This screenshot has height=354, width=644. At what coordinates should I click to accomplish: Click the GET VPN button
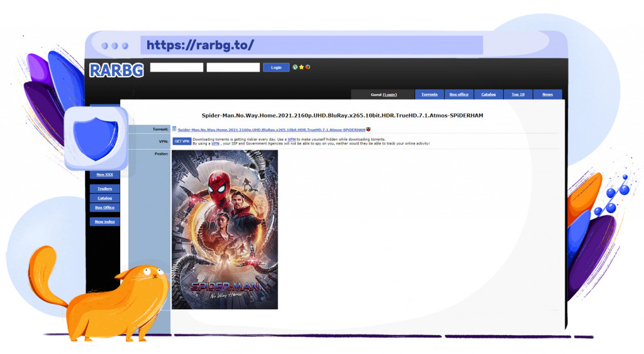[x=182, y=141]
